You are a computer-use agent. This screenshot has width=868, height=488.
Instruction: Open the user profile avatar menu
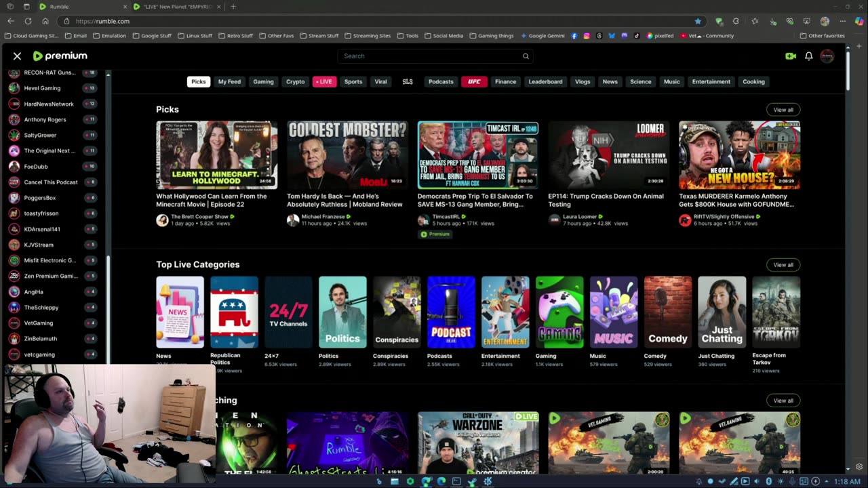pos(827,56)
